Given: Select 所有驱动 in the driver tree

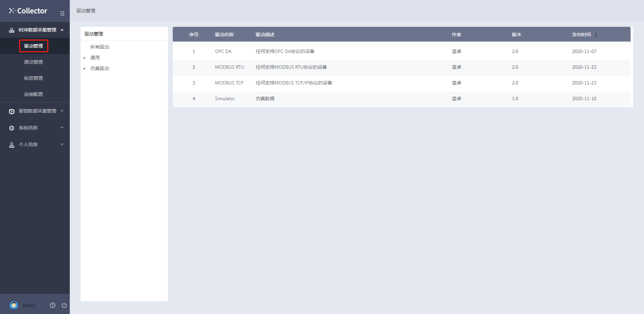Looking at the screenshot, I should 100,47.
